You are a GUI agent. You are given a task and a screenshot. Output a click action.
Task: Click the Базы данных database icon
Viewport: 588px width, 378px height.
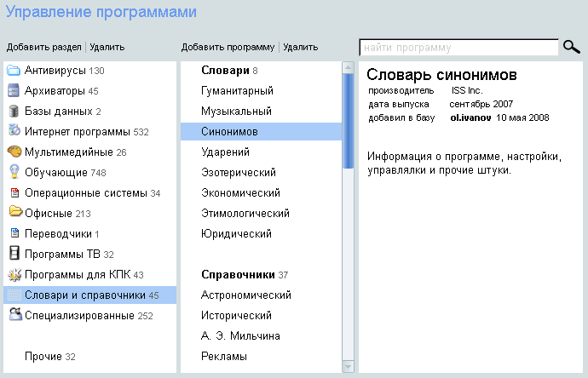(14, 112)
